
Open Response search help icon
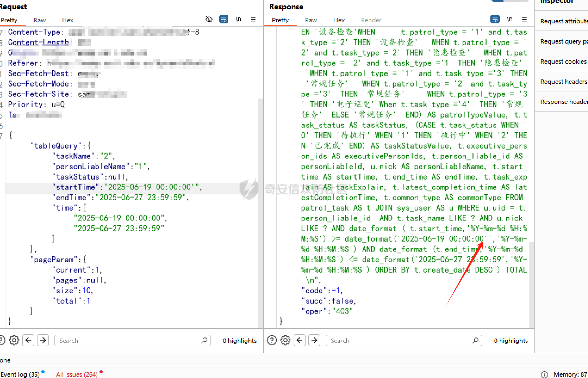click(x=272, y=340)
